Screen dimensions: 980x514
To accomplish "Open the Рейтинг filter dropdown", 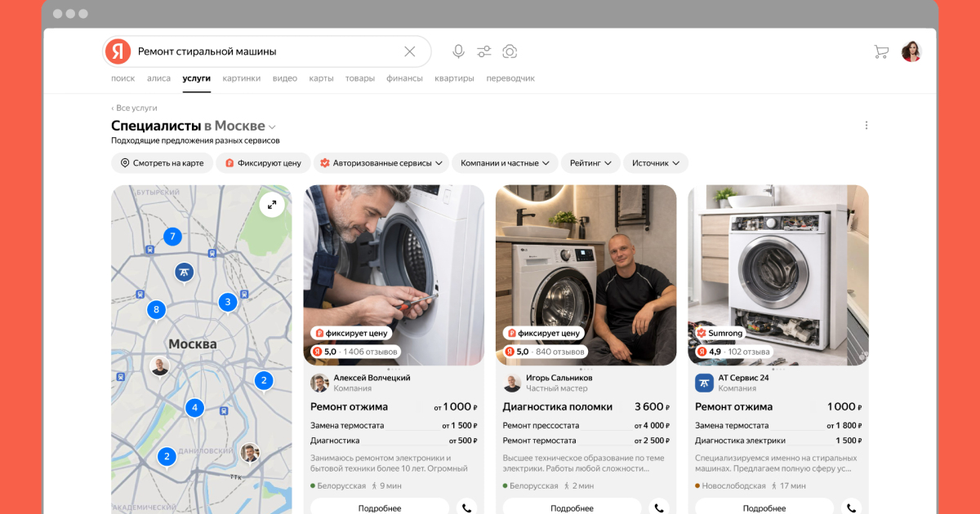I will click(x=590, y=163).
